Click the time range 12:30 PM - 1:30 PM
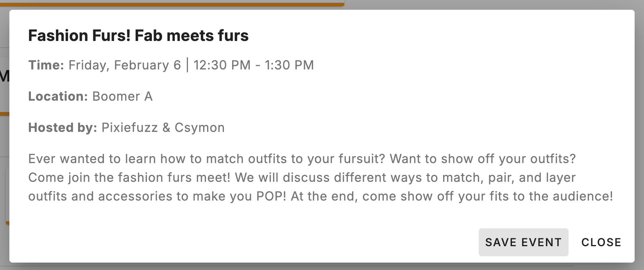 (254, 65)
